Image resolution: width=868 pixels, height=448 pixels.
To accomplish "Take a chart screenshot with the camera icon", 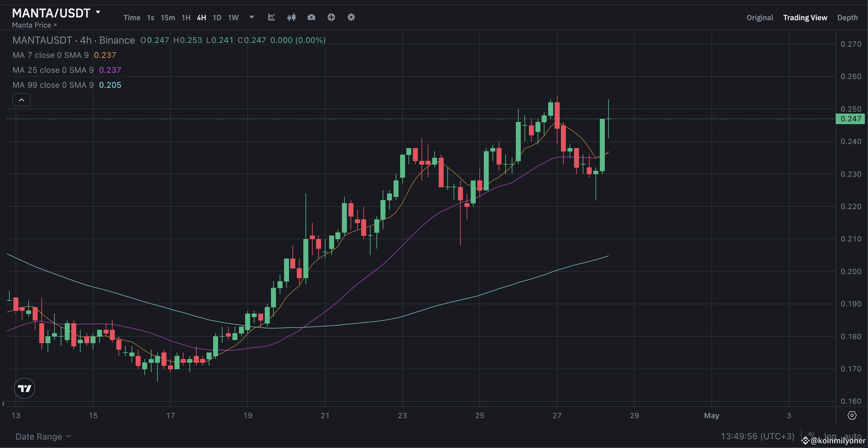I will pyautogui.click(x=311, y=17).
